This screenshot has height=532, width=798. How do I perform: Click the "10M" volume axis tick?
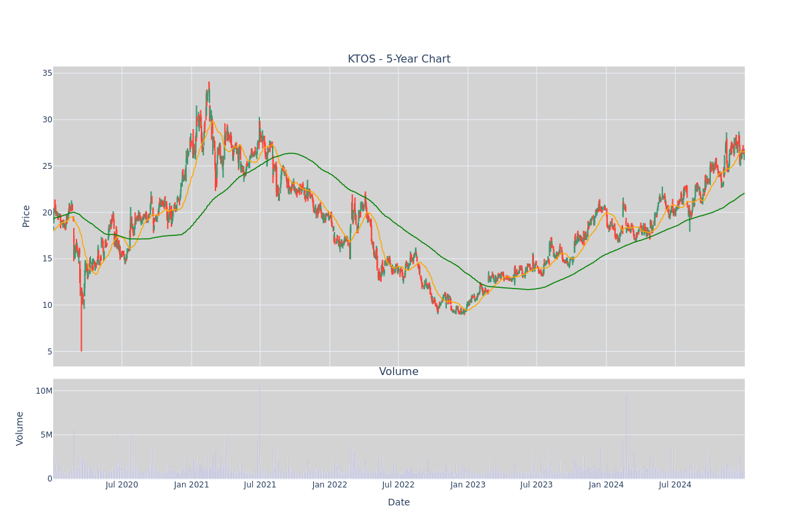44,391
